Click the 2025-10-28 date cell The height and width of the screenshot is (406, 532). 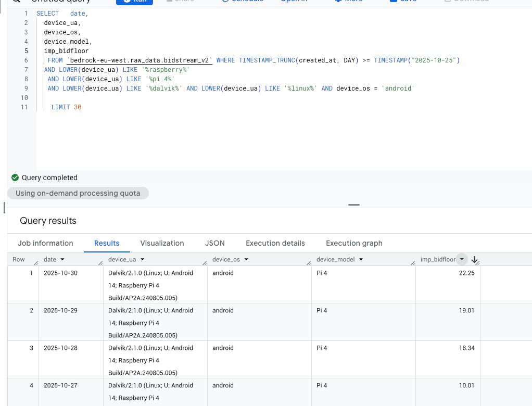pos(61,348)
